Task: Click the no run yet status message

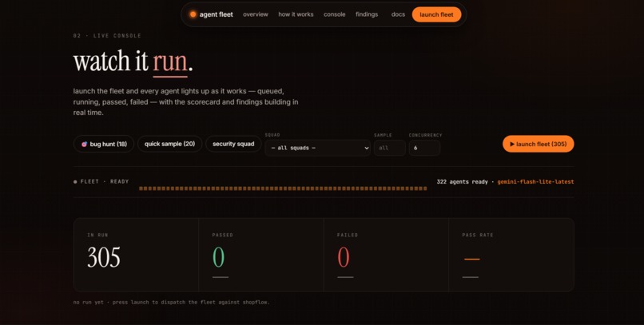Action: (x=171, y=303)
